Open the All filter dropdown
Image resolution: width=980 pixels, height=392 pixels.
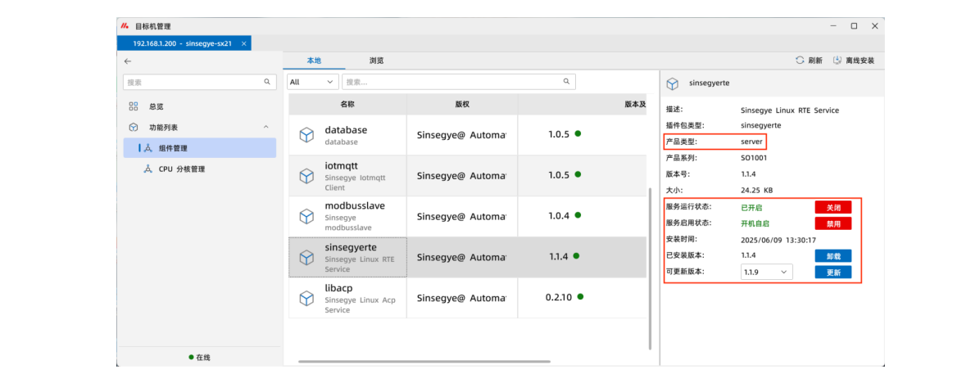[x=313, y=82]
